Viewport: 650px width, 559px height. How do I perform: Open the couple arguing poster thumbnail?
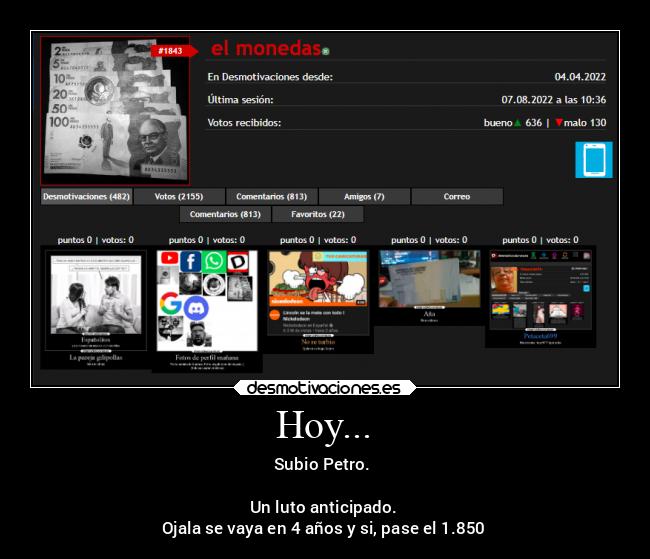click(96, 307)
